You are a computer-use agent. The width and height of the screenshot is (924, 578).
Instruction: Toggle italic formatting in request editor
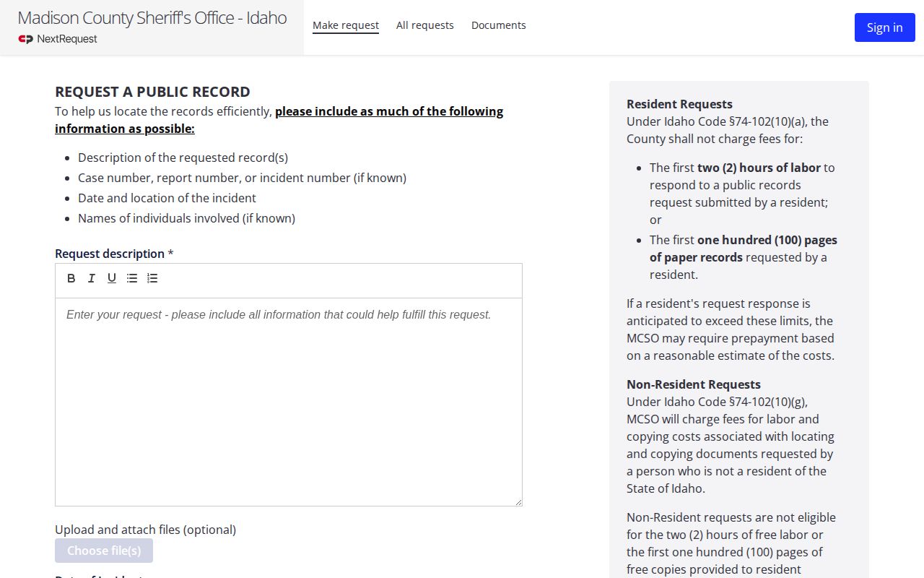tap(92, 278)
